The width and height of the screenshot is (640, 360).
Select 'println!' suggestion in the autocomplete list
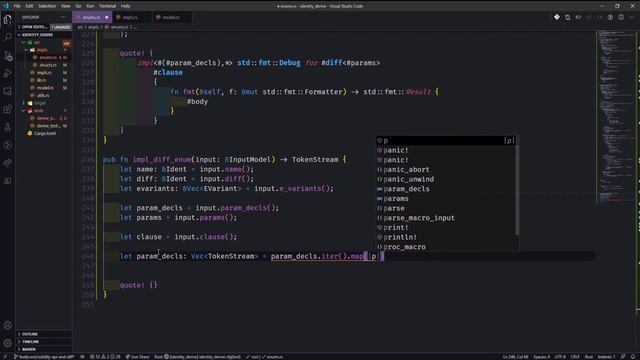coord(446,237)
